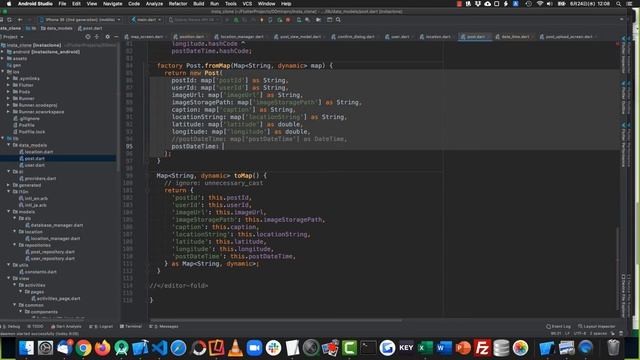This screenshot has width=640, height=360.
Task: Click the Project panel settings gear icon
Action: [107, 37]
